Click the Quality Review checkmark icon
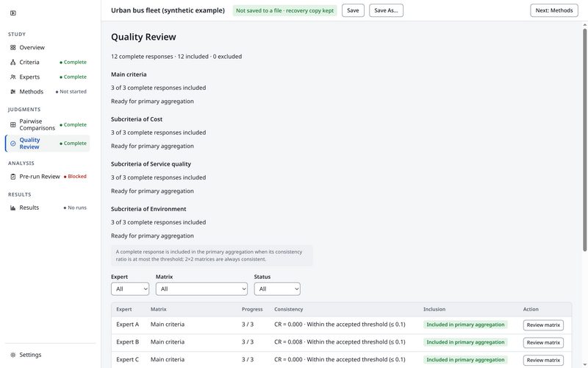Image resolution: width=588 pixels, height=368 pixels. pos(13,144)
